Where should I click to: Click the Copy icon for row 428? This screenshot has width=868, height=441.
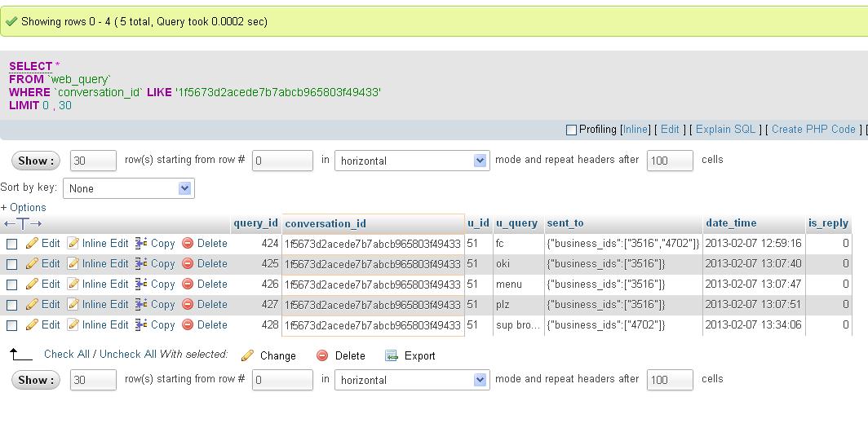click(x=141, y=325)
